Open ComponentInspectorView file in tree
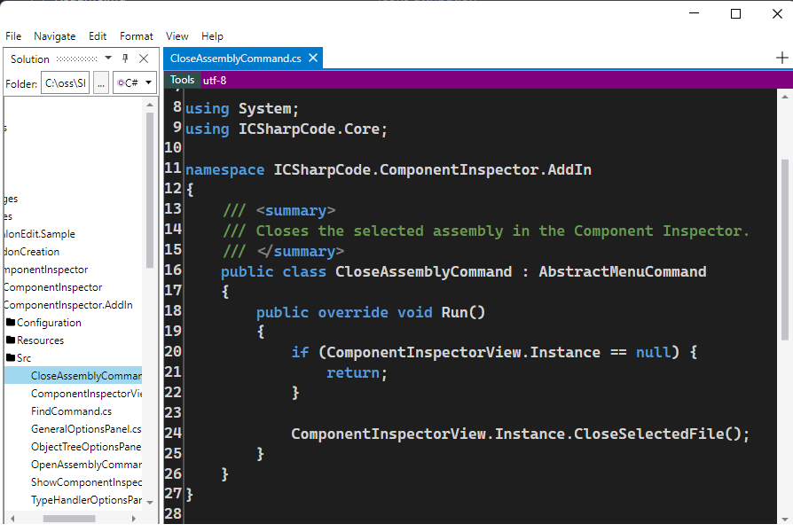793x532 pixels. [86, 394]
